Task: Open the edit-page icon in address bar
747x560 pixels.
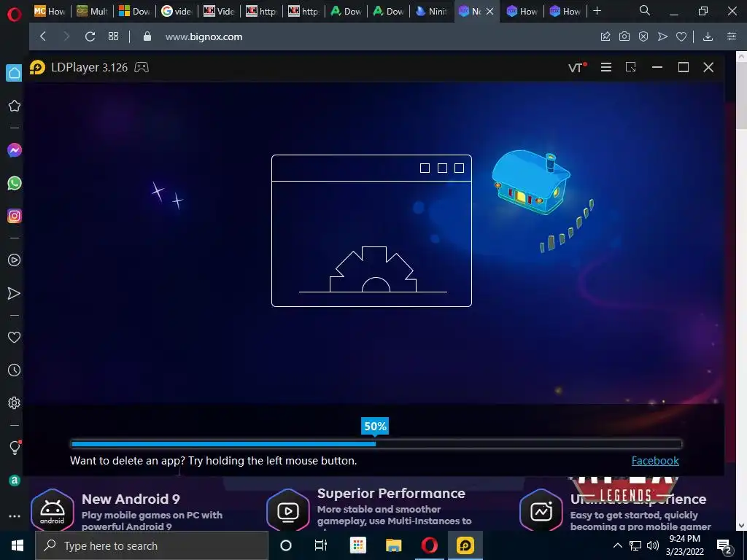Action: [605, 36]
